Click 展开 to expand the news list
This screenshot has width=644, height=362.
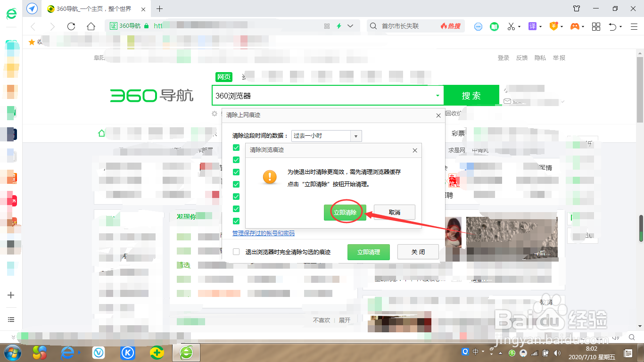pyautogui.click(x=345, y=320)
